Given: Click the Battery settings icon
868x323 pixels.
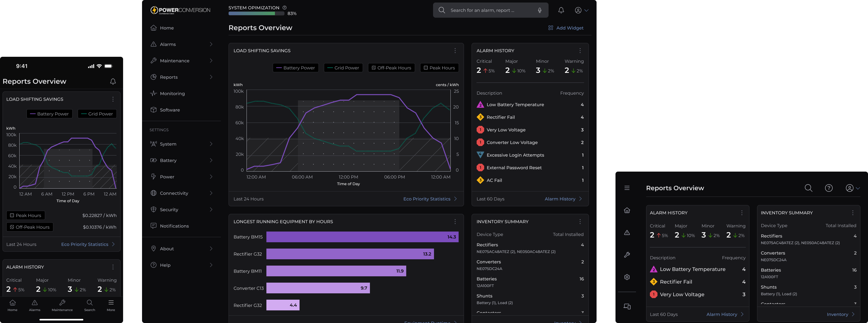Looking at the screenshot, I should tap(153, 160).
